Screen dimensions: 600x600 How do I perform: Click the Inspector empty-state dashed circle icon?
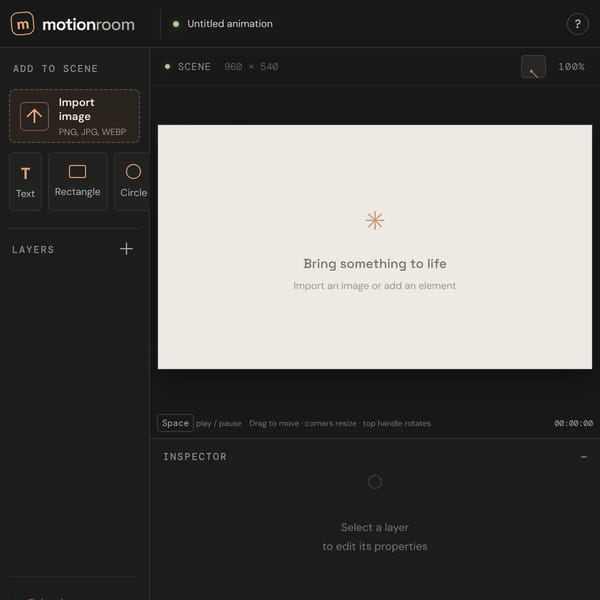[375, 482]
